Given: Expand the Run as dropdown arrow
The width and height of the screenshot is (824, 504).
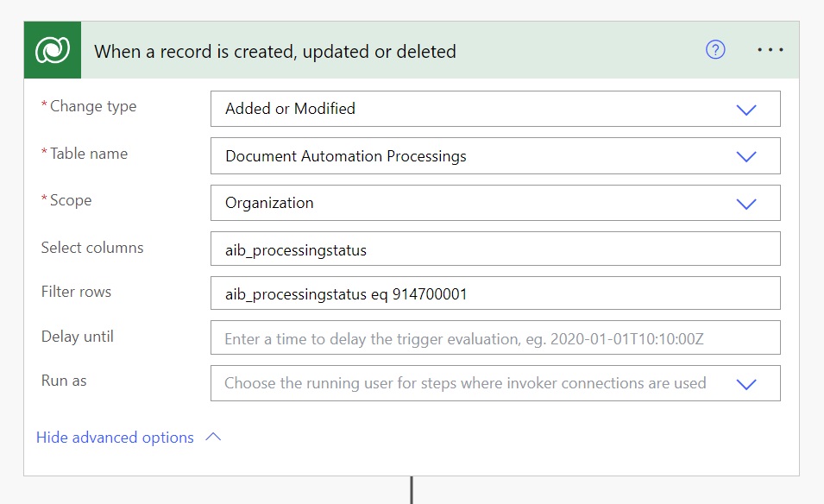Looking at the screenshot, I should [746, 384].
